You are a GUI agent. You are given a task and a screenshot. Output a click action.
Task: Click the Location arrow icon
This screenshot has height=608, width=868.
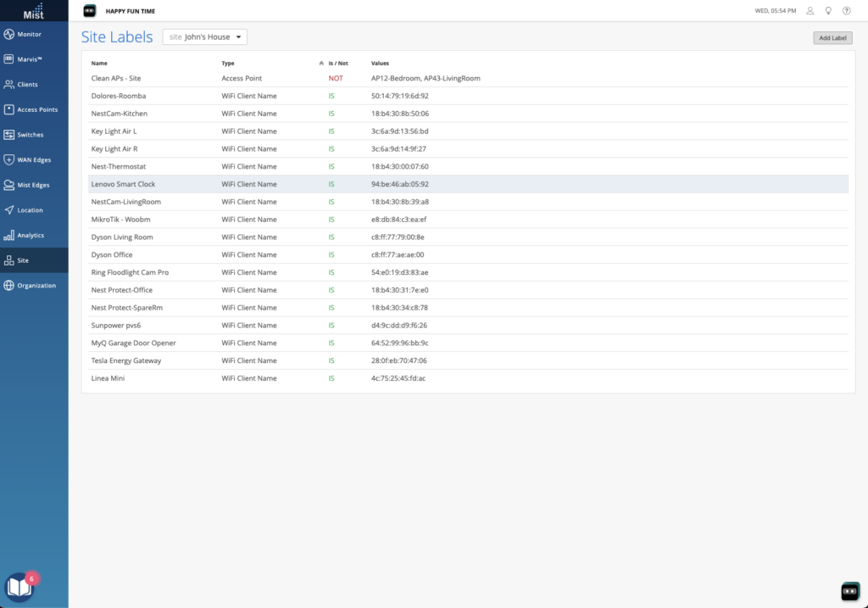[x=8, y=210]
